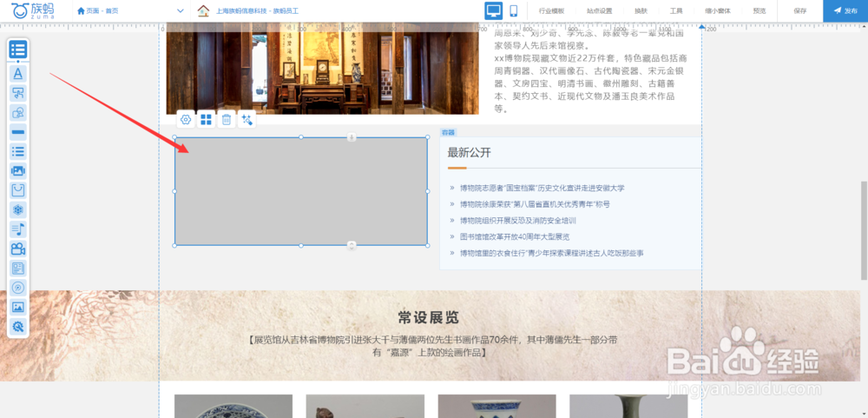Select the image carousel module icon in sidebar
868x418 pixels.
(x=17, y=170)
